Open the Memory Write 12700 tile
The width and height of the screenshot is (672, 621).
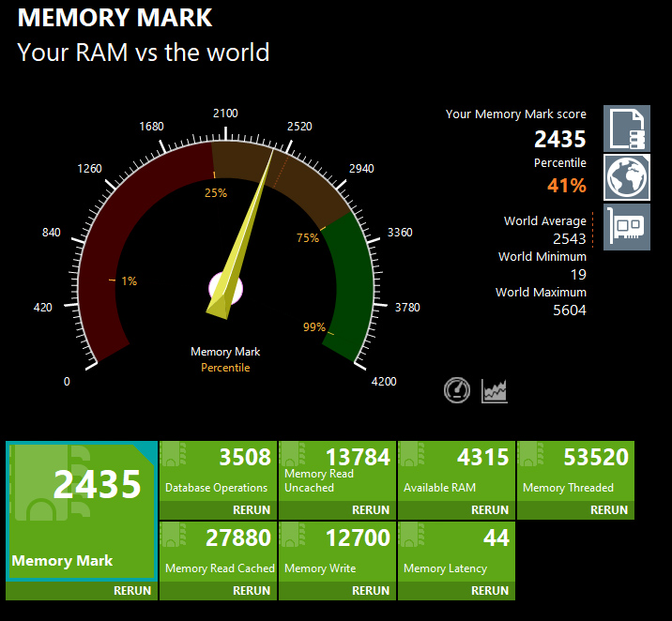(337, 552)
